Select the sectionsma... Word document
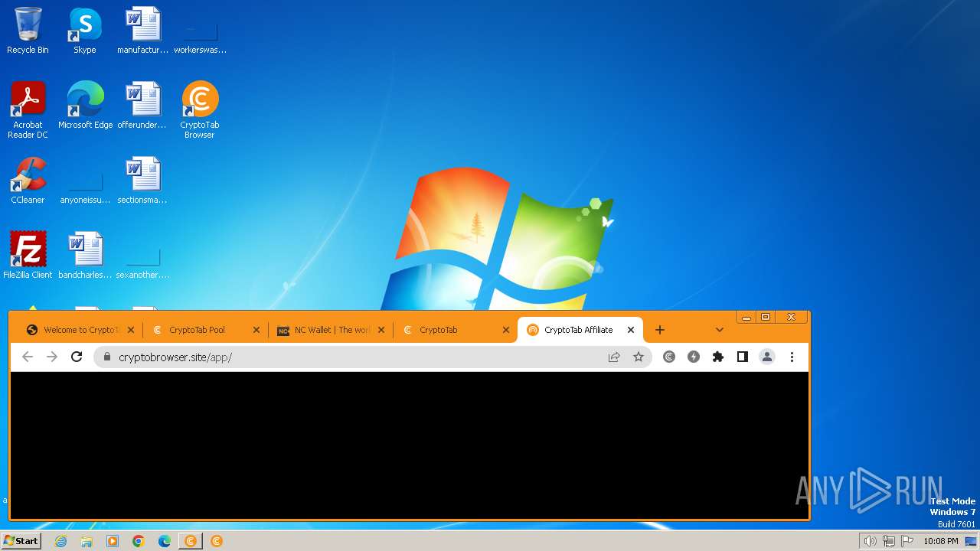Image resolution: width=980 pixels, height=551 pixels. pyautogui.click(x=142, y=181)
